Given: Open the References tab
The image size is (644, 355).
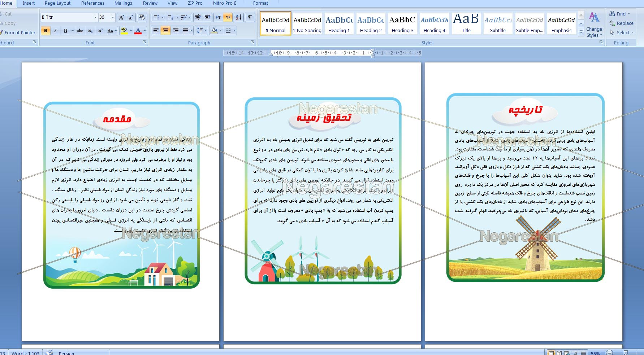Looking at the screenshot, I should coord(93,3).
